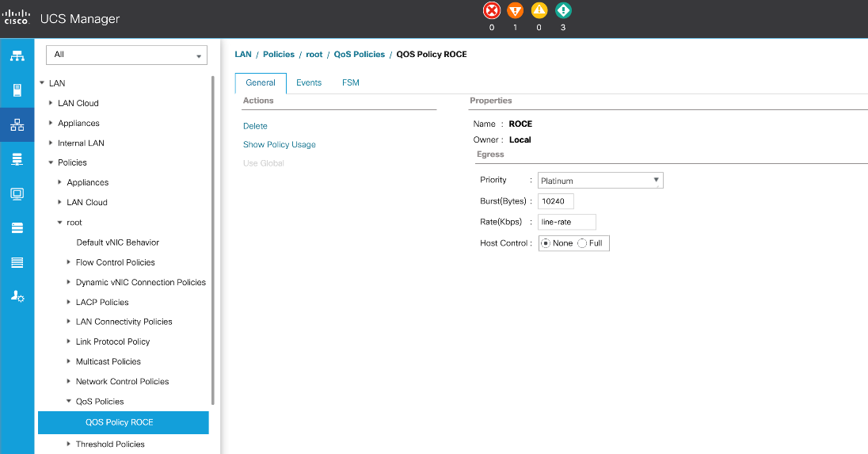Click the Delete action link

click(255, 126)
